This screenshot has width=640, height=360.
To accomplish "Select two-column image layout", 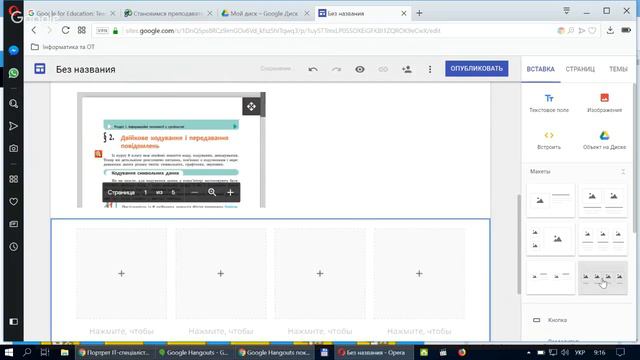I will 603,200.
